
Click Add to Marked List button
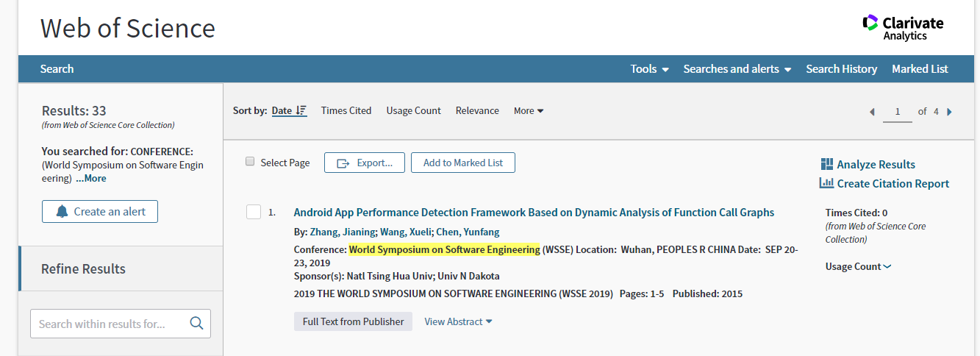pyautogui.click(x=463, y=163)
